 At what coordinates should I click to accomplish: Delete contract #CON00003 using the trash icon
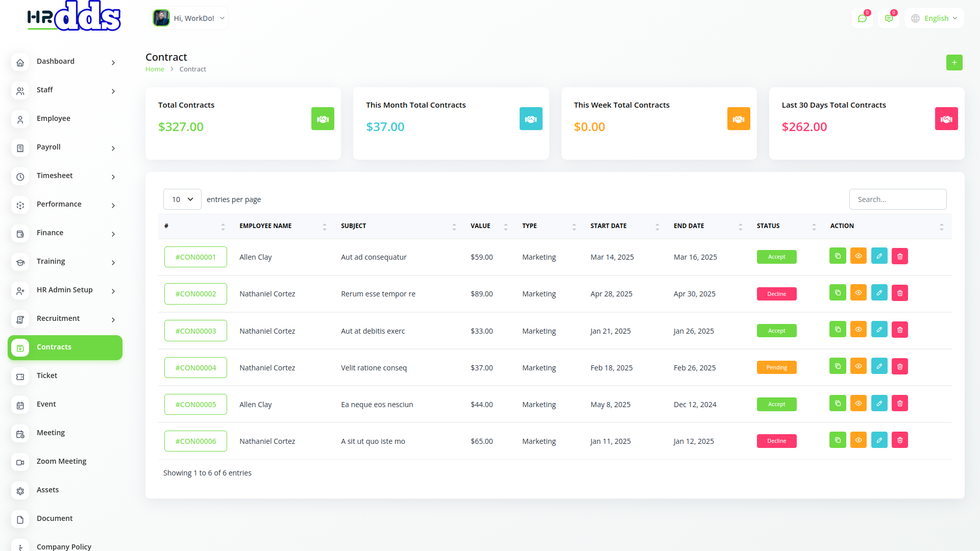tap(900, 330)
